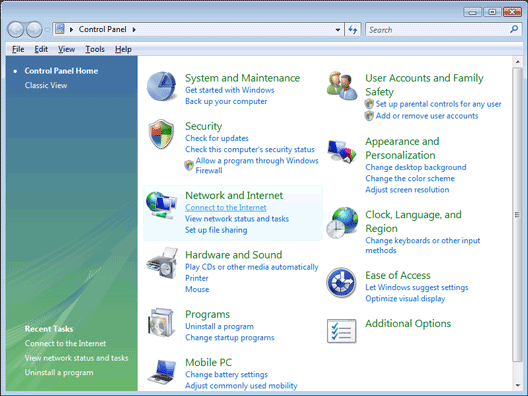Click shield icon beside Add or remove user accounts
The height and width of the screenshot is (396, 528).
(369, 116)
